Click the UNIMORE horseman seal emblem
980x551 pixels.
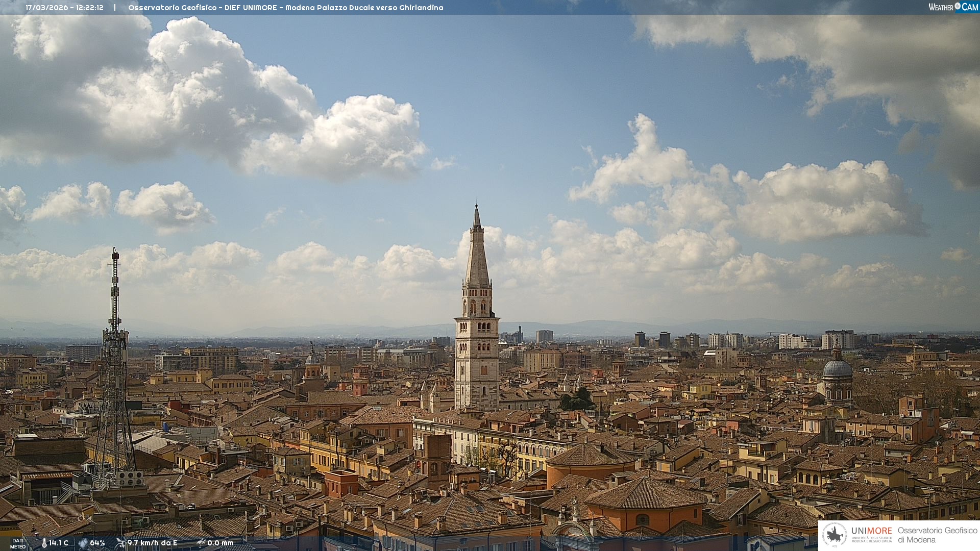point(835,535)
